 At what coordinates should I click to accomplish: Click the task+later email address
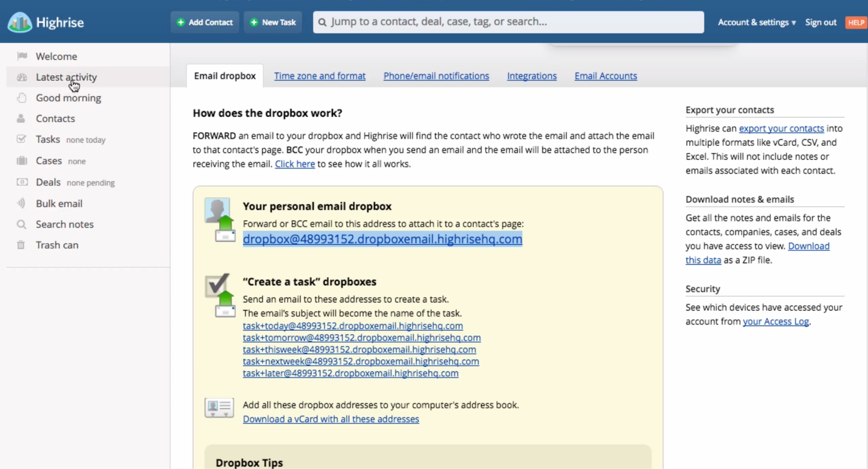[x=351, y=373]
